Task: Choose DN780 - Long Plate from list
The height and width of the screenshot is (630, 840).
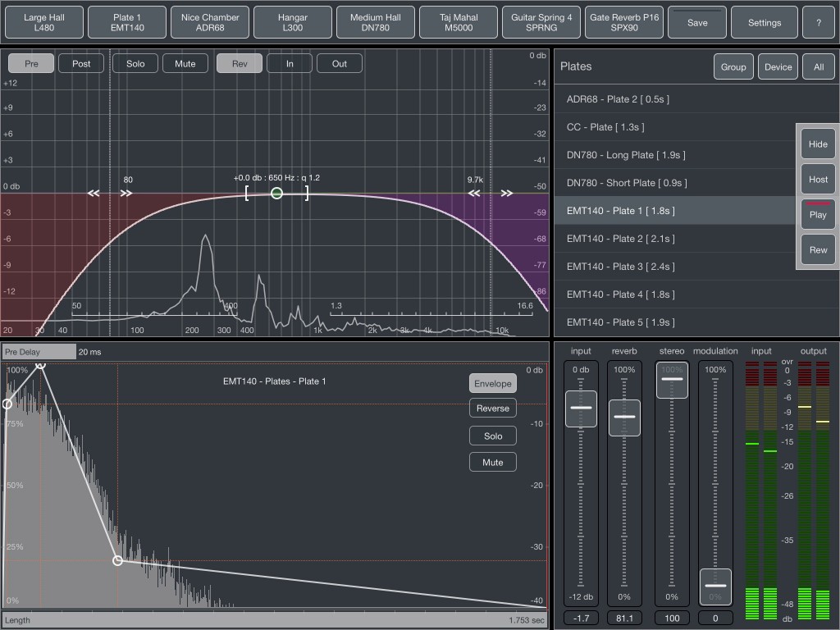Action: 625,155
